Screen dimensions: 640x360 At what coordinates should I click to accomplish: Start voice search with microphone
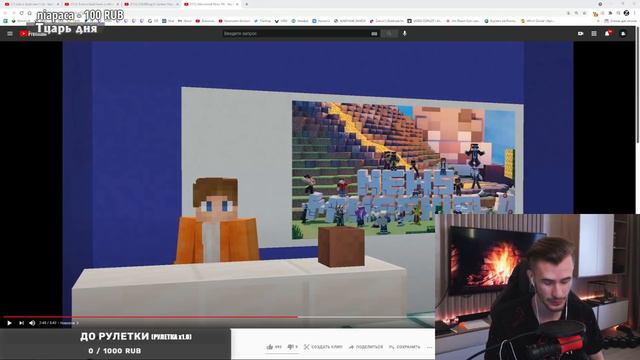click(x=404, y=33)
